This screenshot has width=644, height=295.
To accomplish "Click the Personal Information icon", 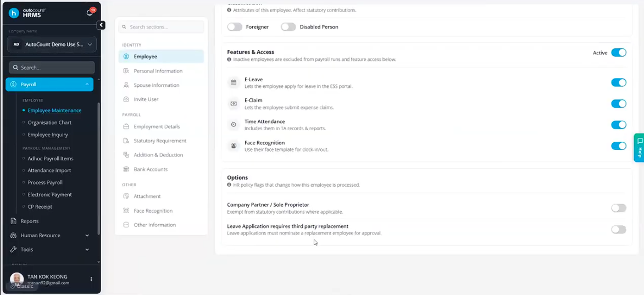I will point(126,71).
